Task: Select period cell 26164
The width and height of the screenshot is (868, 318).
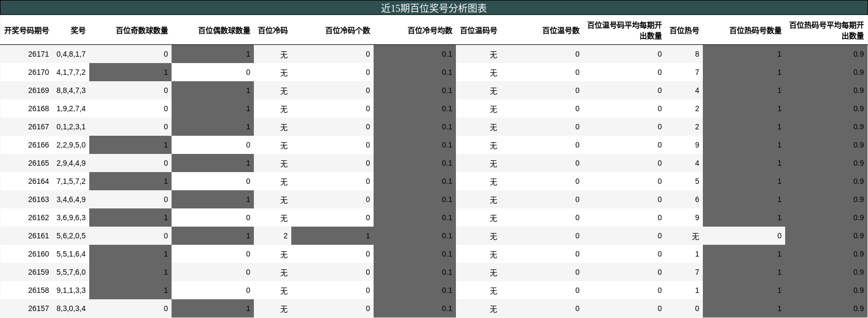Action: tap(38, 181)
